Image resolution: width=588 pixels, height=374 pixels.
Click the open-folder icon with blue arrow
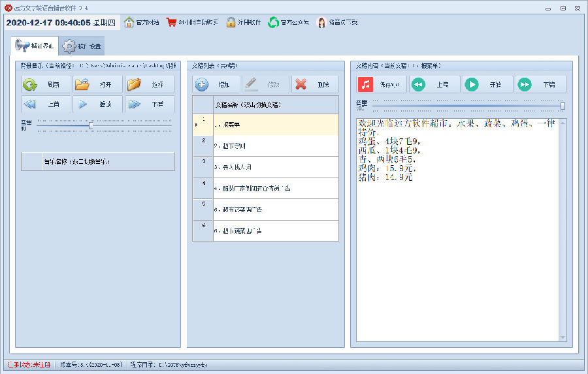[82, 84]
